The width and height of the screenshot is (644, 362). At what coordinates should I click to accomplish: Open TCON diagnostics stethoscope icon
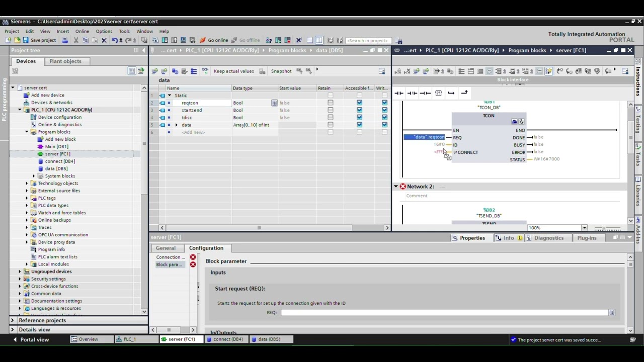point(521,122)
